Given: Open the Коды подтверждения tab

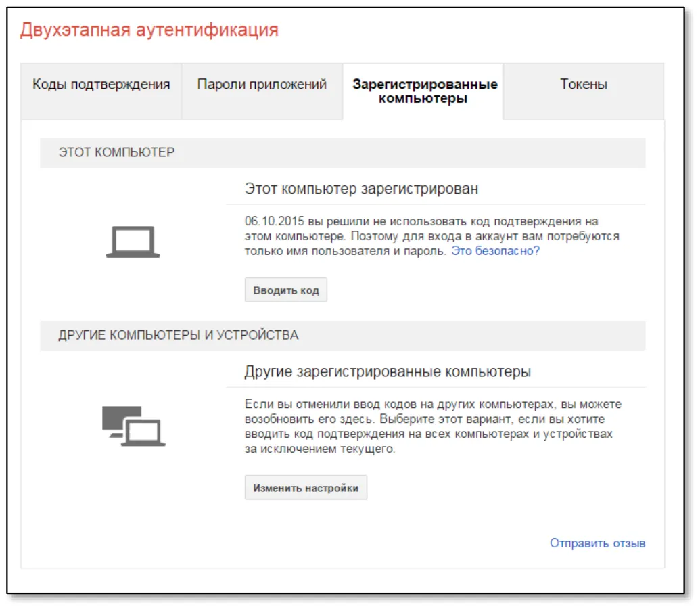Looking at the screenshot, I should pos(101,91).
